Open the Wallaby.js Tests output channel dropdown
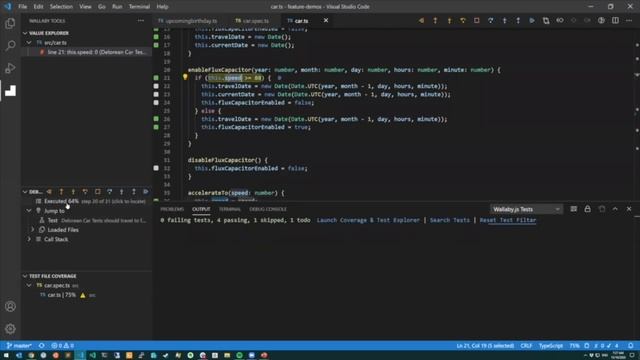 pyautogui.click(x=526, y=209)
